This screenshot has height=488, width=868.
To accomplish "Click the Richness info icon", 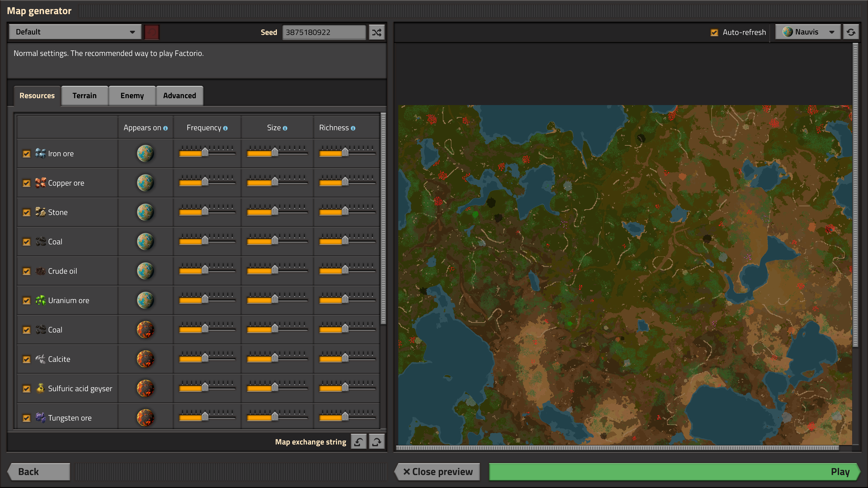I will (353, 128).
